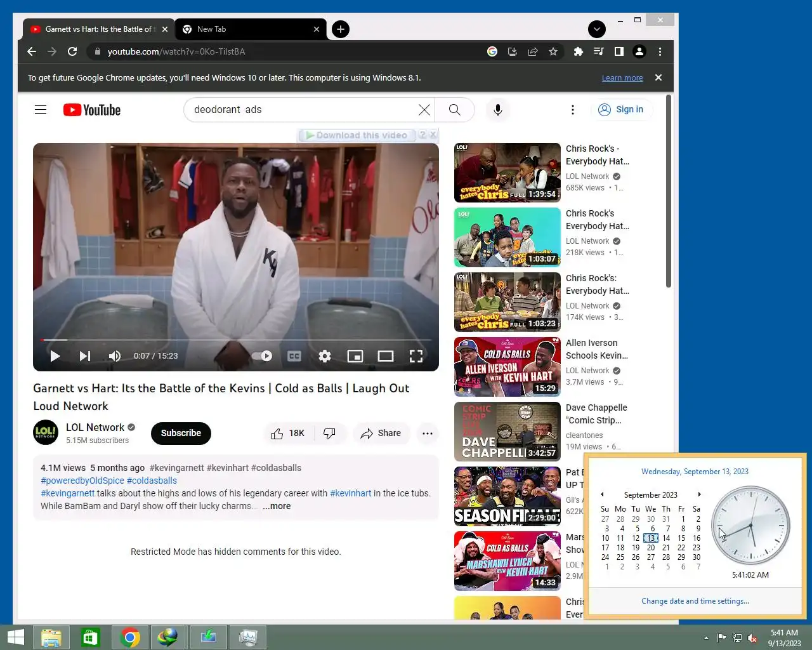
Task: Open the LOL Network channel avatar
Action: point(46,433)
